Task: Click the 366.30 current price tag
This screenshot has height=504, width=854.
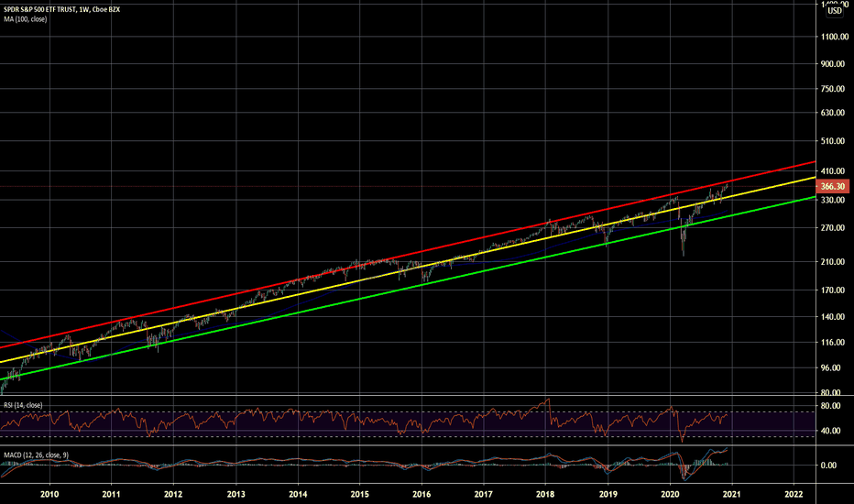Action: [x=833, y=186]
